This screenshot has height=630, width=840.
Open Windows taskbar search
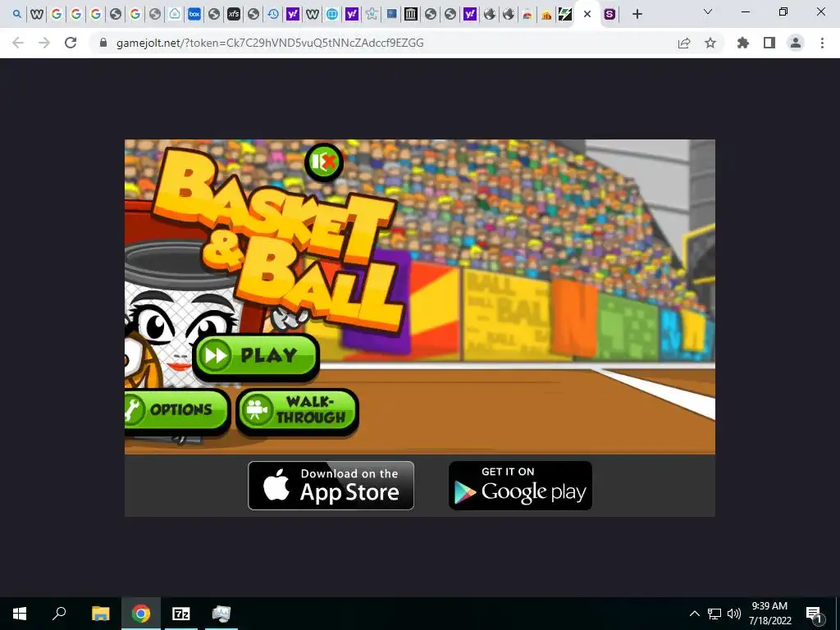59,614
